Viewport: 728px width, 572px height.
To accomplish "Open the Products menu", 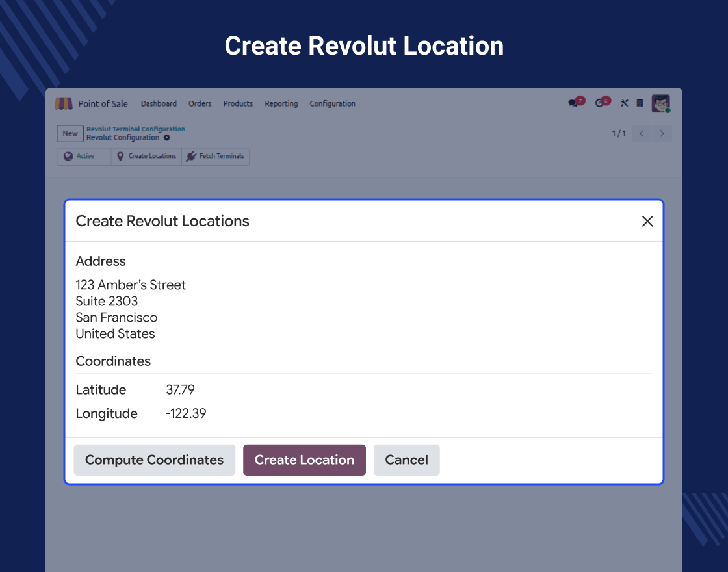I will pos(238,103).
